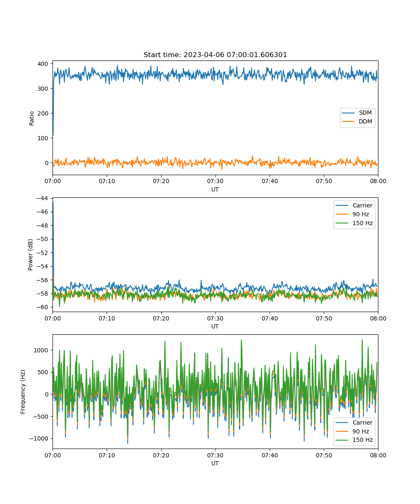420x504 pixels.
Task: Select the 90 Hz legend label in the Power plot
Action: (360, 214)
